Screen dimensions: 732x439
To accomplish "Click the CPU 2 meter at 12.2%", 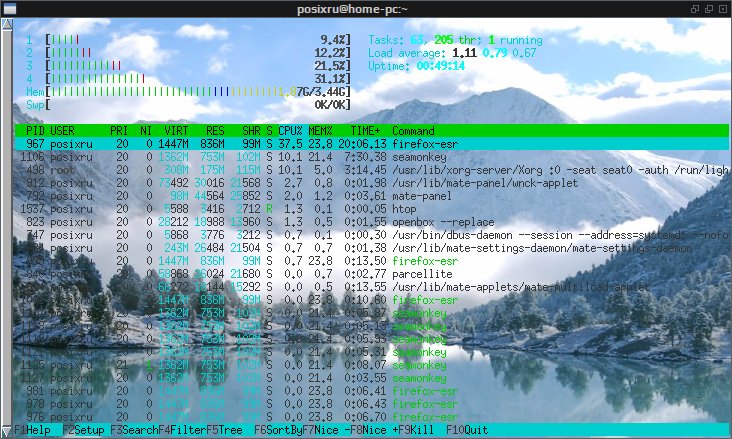I will tap(189, 53).
